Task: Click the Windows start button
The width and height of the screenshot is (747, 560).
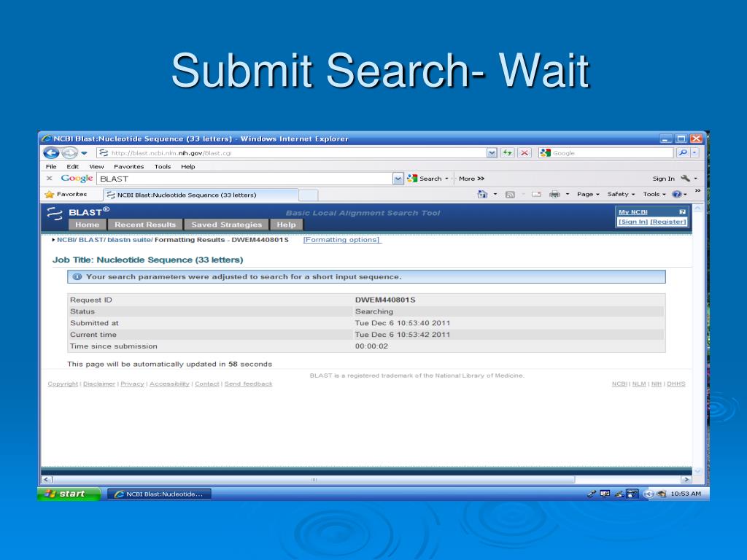Action: coord(69,494)
